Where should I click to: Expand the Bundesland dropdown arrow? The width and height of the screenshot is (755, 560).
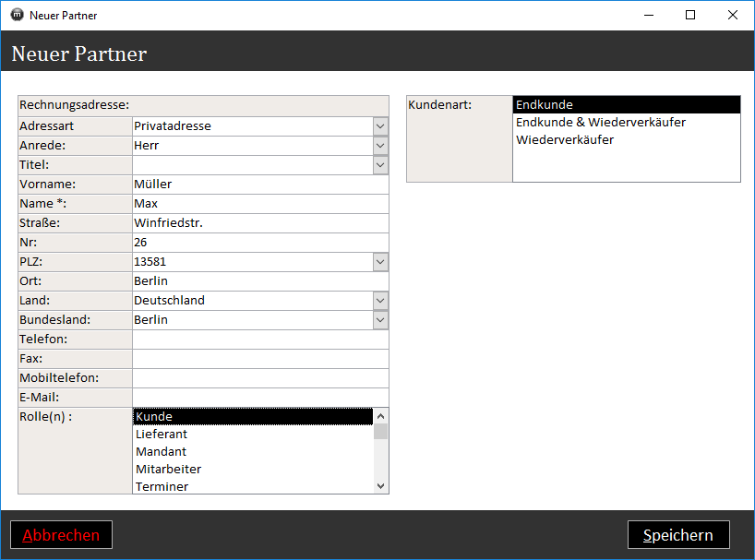(380, 320)
